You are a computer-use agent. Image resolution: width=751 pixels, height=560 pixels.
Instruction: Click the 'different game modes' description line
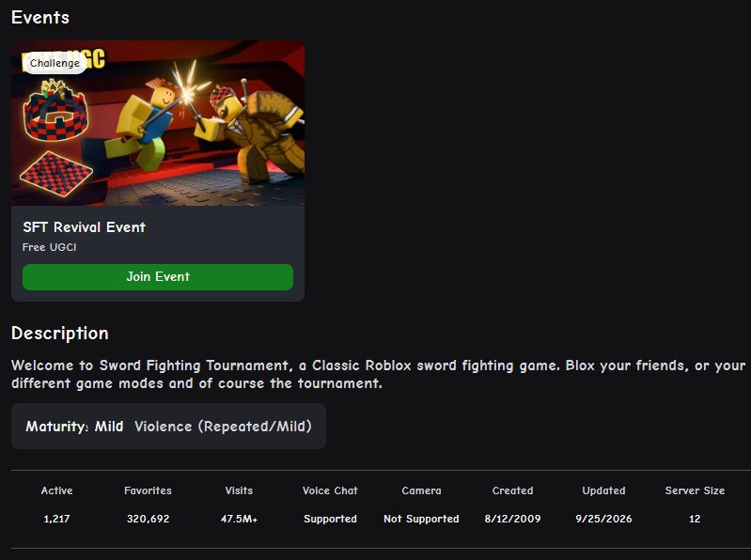196,383
